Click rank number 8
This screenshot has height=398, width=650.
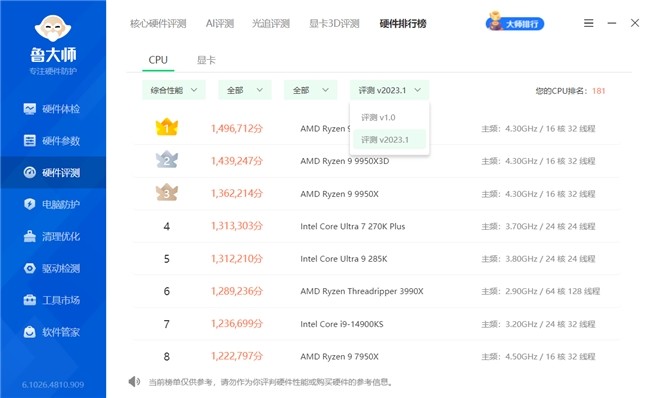coord(167,357)
